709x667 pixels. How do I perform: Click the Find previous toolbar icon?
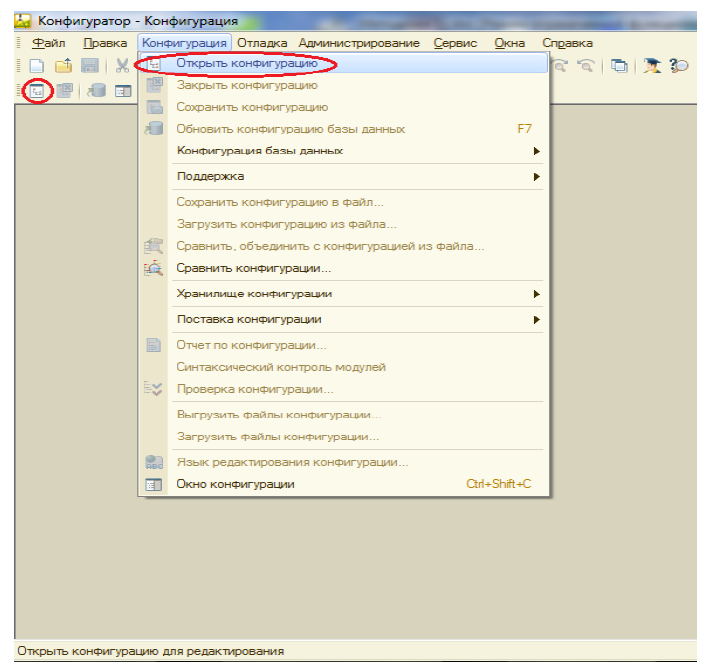pos(586,66)
